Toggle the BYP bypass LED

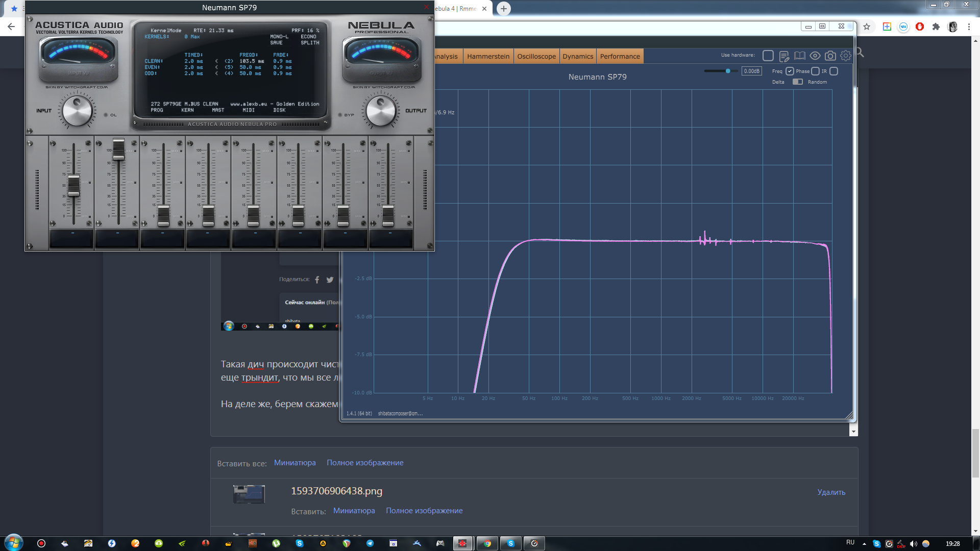[x=340, y=115]
